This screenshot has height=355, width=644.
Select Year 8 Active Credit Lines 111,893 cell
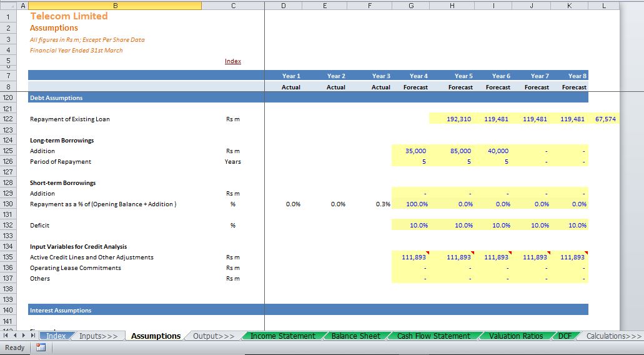tap(569, 257)
